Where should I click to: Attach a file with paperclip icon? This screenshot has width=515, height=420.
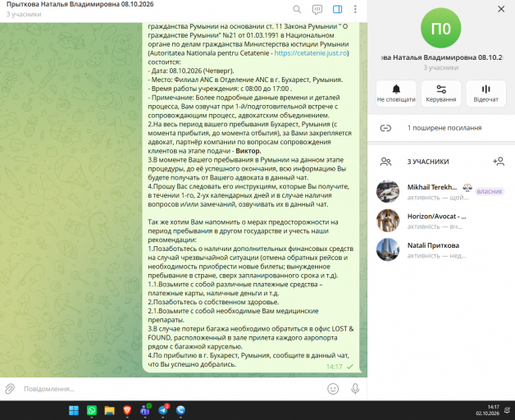pyautogui.click(x=10, y=389)
